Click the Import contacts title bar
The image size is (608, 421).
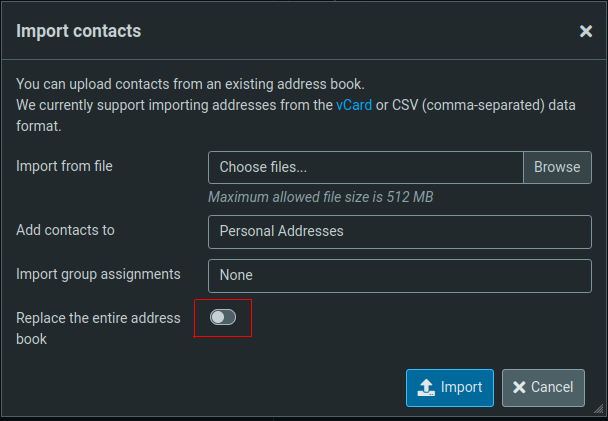[x=250, y=31]
